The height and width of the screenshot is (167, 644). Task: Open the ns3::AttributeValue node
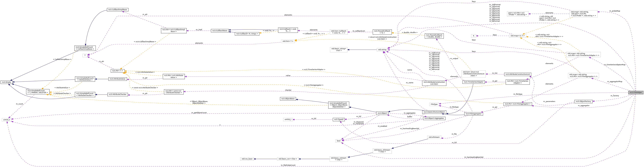point(117,79)
